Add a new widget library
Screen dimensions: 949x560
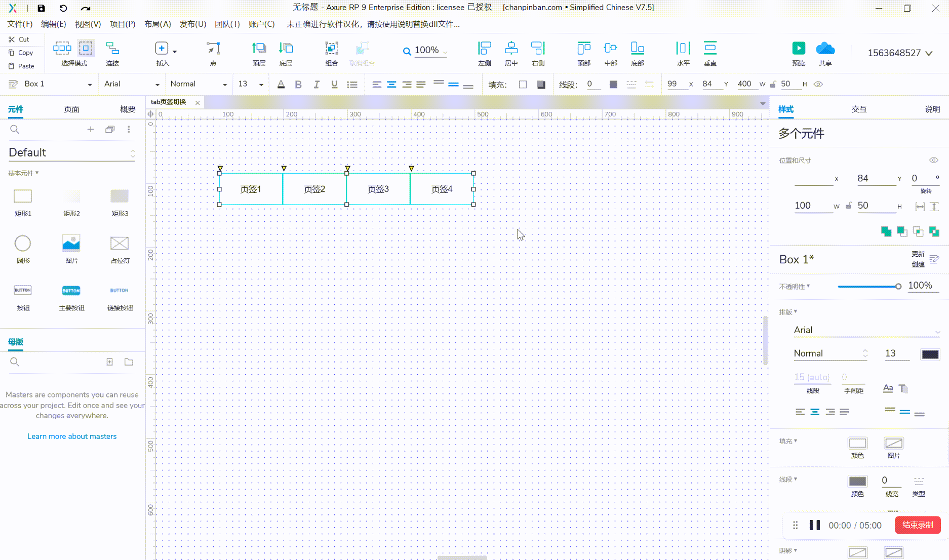click(x=90, y=130)
